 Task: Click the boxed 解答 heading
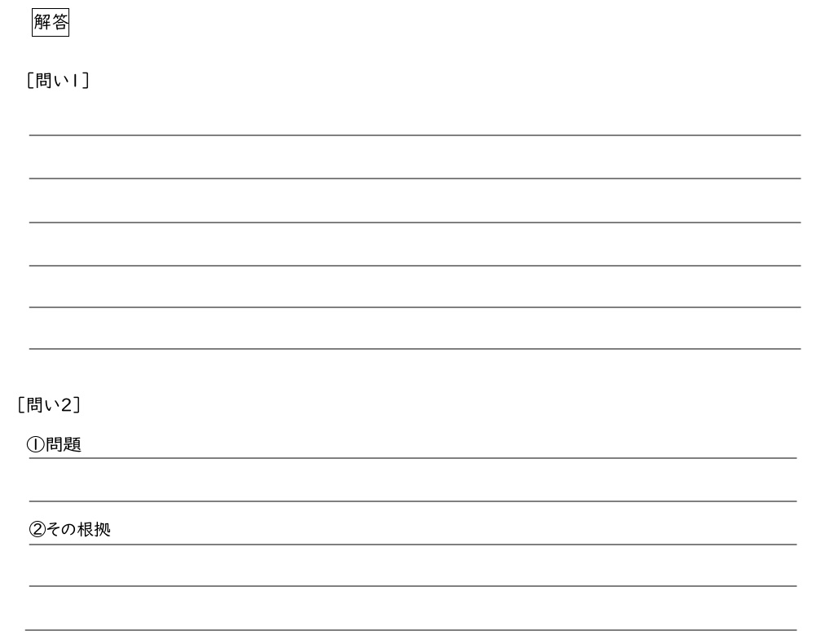[x=51, y=23]
